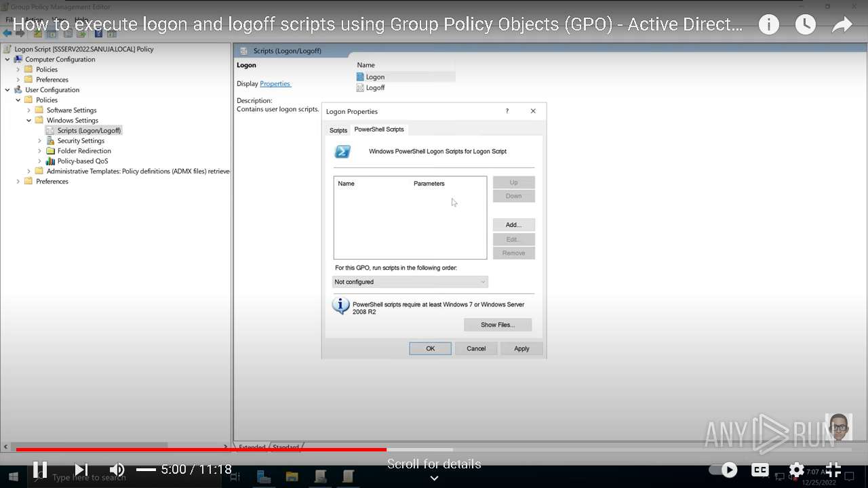
Task: Collapse the User Configuration node
Action: (x=7, y=89)
